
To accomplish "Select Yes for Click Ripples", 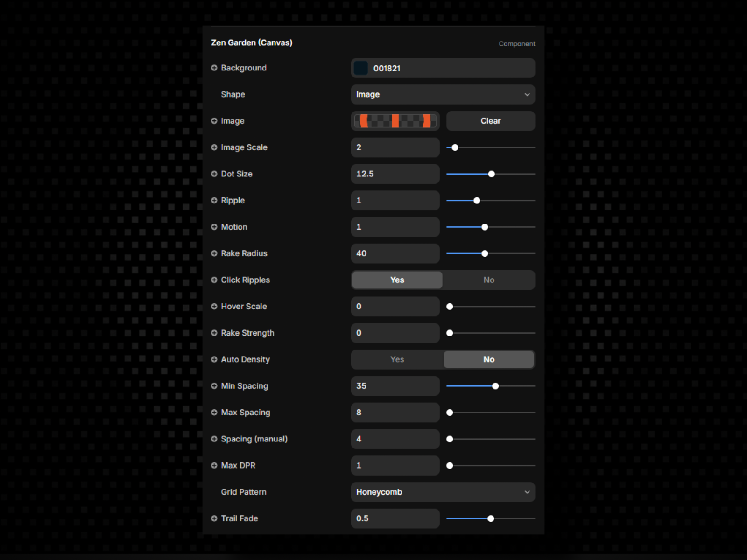I will click(x=397, y=280).
